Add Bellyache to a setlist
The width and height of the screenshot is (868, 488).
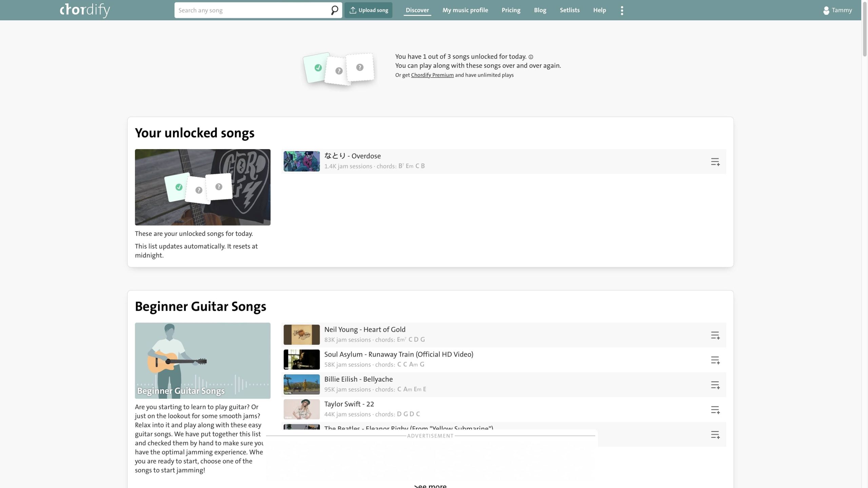pos(715,385)
